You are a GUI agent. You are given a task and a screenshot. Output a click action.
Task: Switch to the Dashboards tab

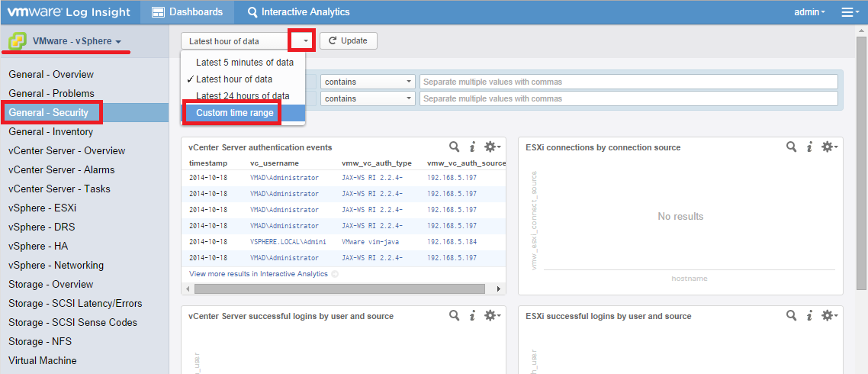pyautogui.click(x=187, y=11)
